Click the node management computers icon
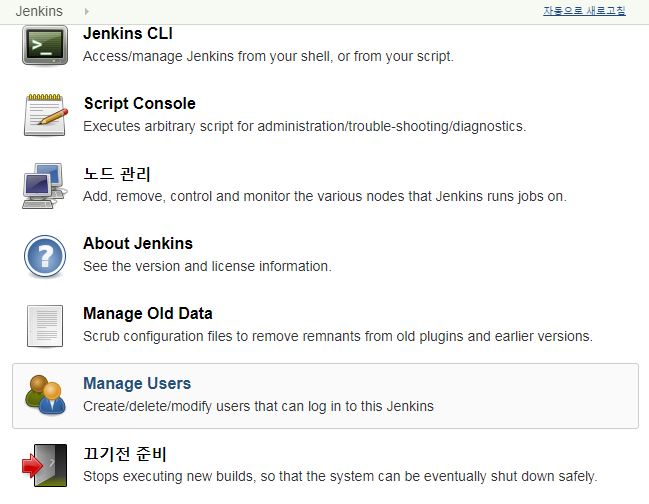649x504 pixels. click(45, 185)
